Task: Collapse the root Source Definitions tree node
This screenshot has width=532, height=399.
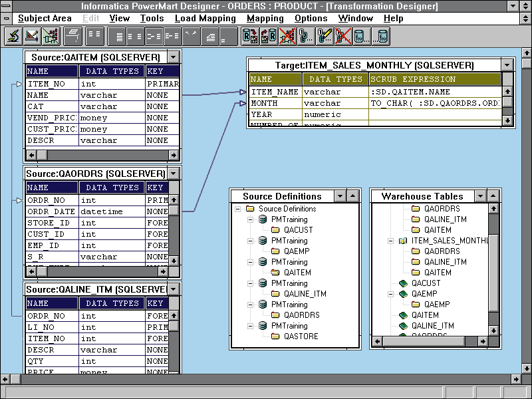Action: (x=238, y=209)
